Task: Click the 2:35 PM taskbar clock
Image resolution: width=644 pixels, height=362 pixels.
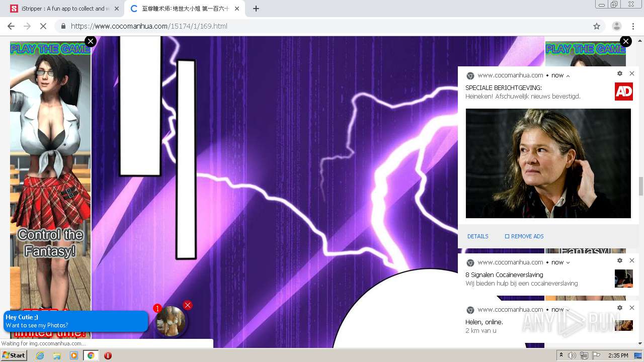Action: 618,355
